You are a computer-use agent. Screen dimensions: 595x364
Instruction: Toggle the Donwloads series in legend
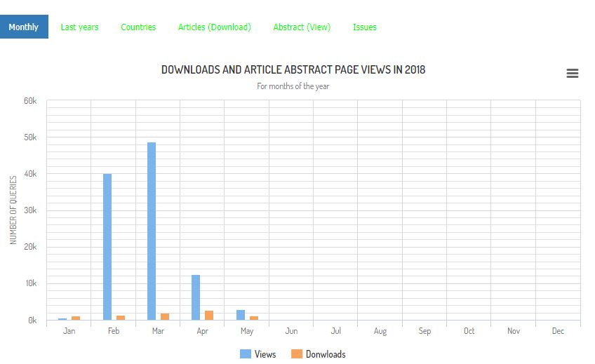(326, 354)
